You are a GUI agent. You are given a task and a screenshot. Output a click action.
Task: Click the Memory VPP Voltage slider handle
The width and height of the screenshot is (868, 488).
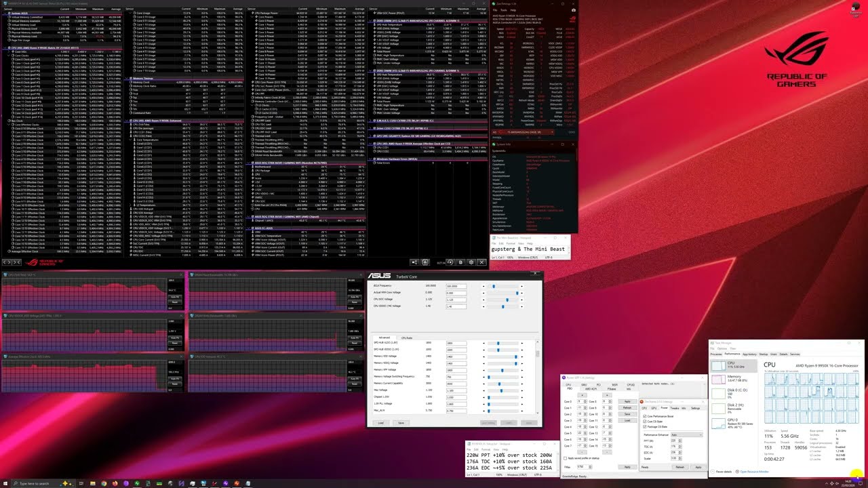[x=502, y=370]
